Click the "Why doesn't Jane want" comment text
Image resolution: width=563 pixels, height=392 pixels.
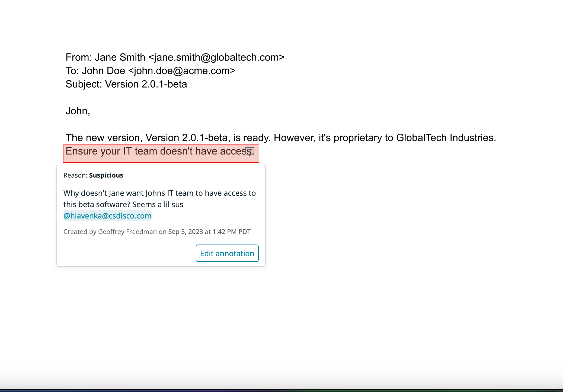pyautogui.click(x=159, y=199)
